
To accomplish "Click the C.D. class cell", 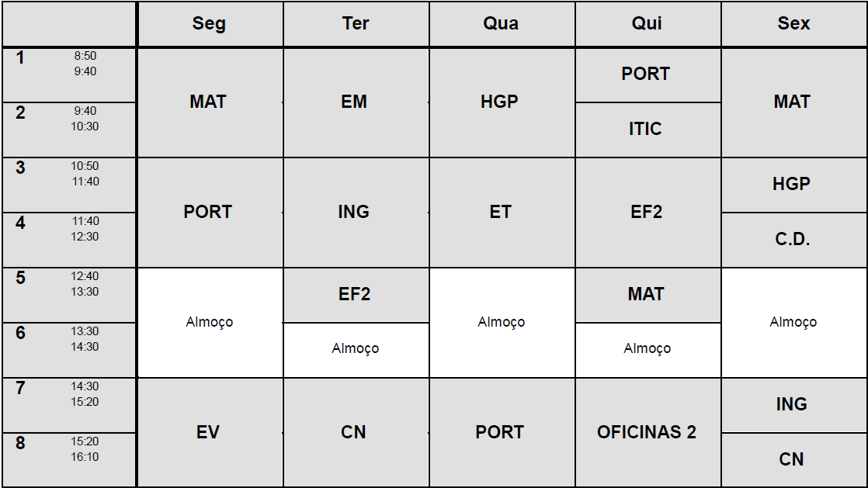I will 793,240.
